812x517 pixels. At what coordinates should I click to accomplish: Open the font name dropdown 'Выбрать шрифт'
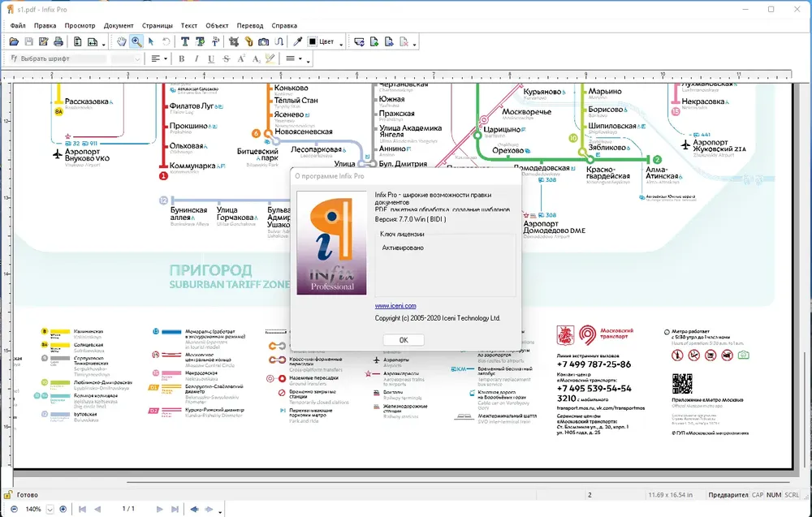click(x=58, y=59)
